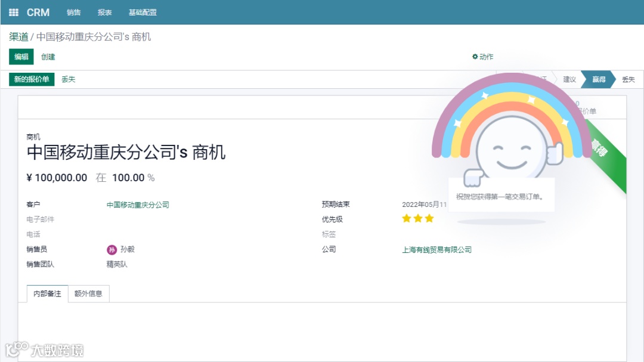The width and height of the screenshot is (644, 362).
Task: Click the opportunity title 中国移动重庆分公司's 商机
Action: (126, 153)
